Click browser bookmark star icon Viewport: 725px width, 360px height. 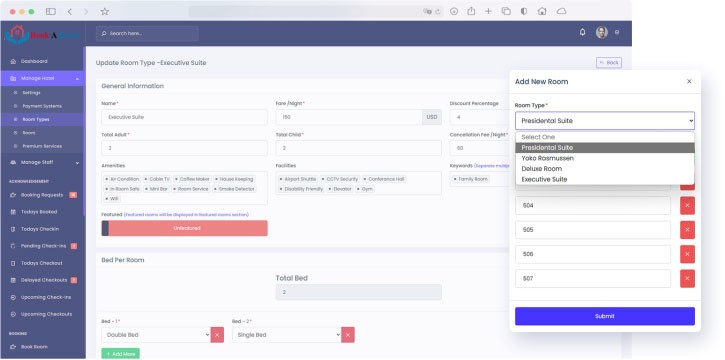tap(105, 12)
